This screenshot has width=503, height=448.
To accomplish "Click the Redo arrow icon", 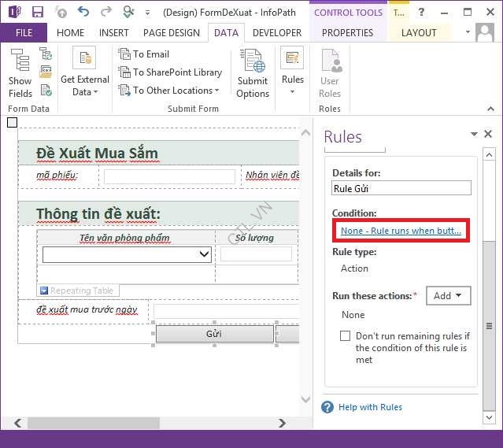I will 106,12.
